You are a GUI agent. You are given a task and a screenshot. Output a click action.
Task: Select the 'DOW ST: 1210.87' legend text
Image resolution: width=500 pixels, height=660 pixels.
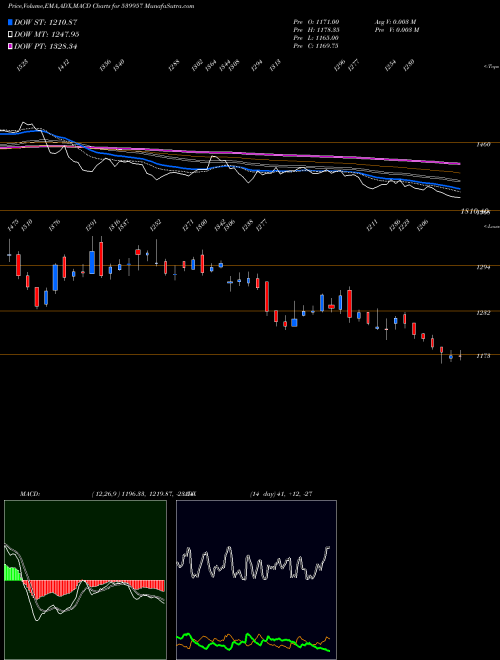[x=45, y=22]
